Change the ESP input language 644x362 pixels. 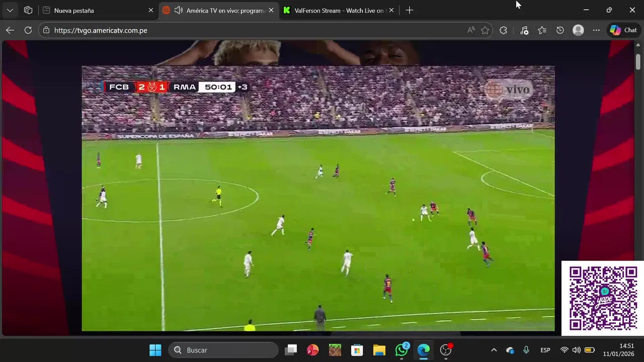(x=545, y=350)
